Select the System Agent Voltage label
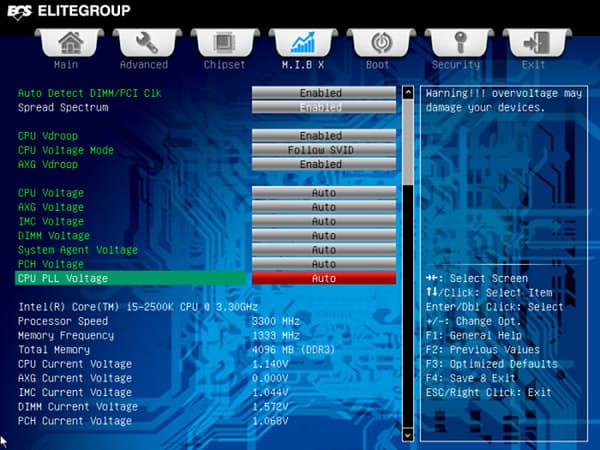Viewport: 600px width, 450px height. (78, 250)
